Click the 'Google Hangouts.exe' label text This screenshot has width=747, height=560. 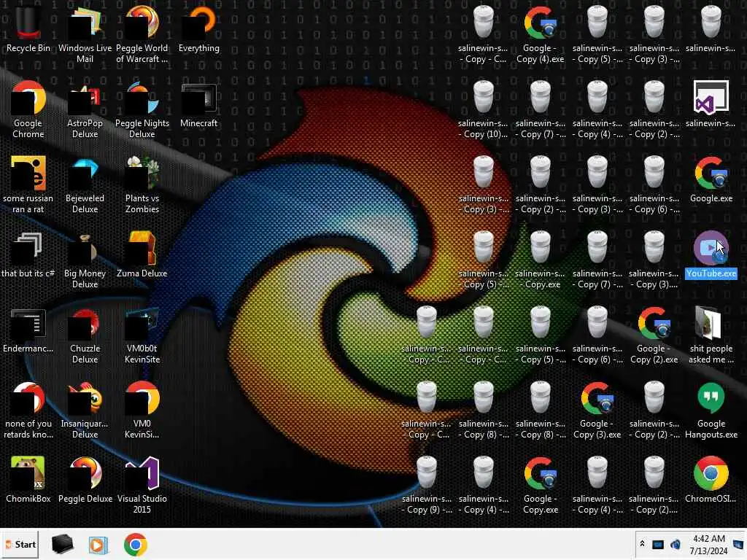point(711,429)
